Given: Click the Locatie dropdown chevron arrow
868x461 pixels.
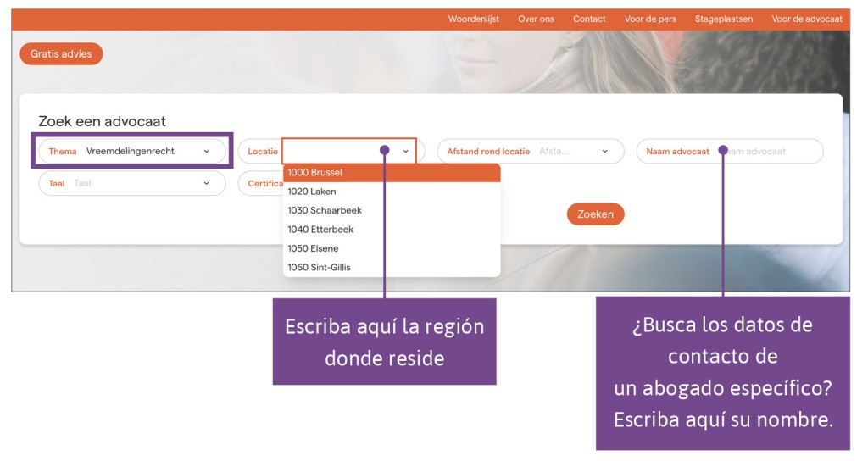Looking at the screenshot, I should coord(405,152).
